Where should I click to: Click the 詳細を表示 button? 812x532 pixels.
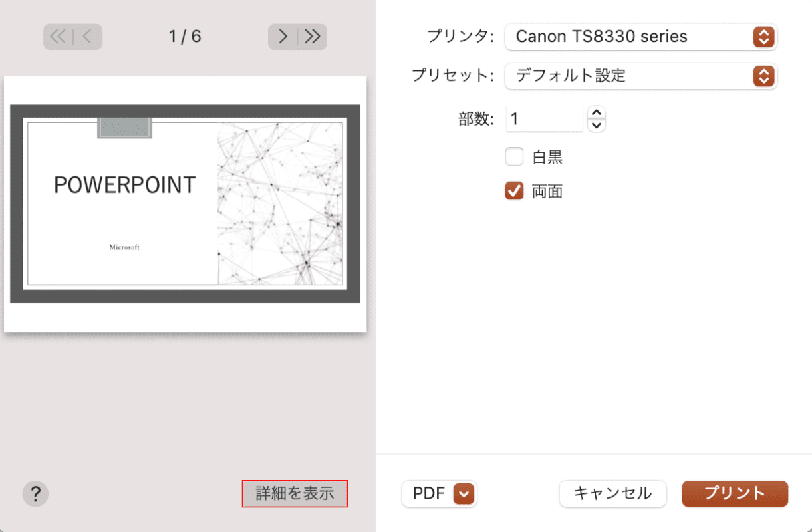(x=295, y=493)
